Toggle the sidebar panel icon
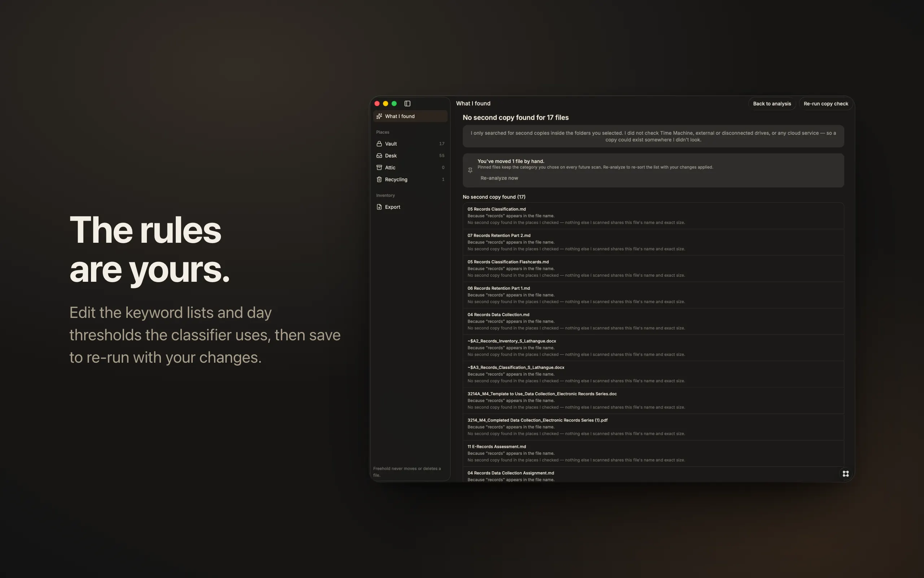The height and width of the screenshot is (578, 924). point(407,104)
